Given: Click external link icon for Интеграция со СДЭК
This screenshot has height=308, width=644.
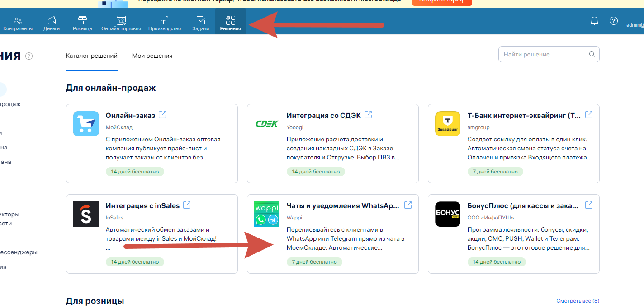Looking at the screenshot, I should point(368,115).
